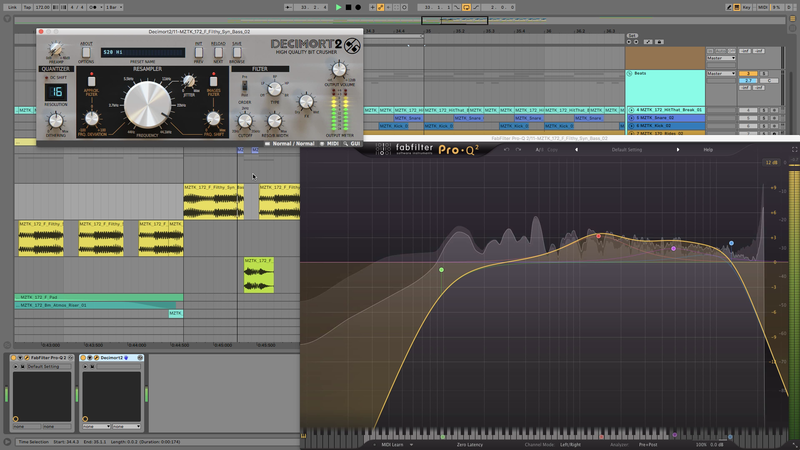Image resolution: width=800 pixels, height=450 pixels.
Task: Click the filter CUTOFF knob
Action: tap(245, 121)
